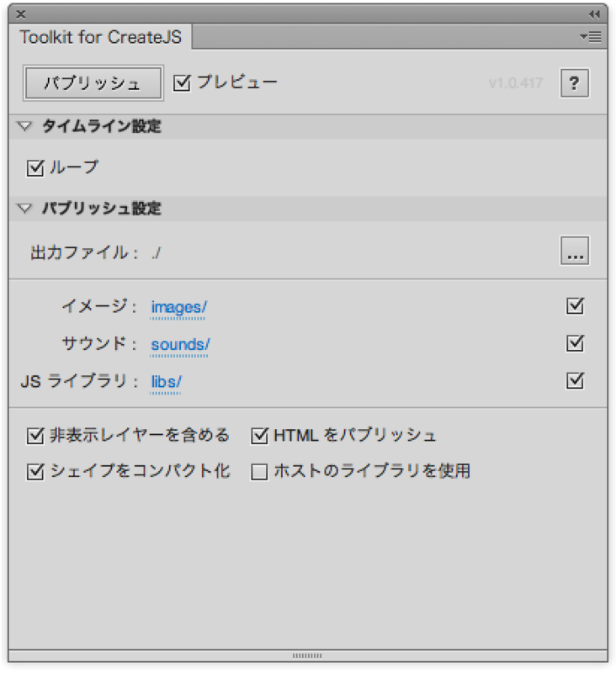The width and height of the screenshot is (616, 673).
Task: Collapse panel with double-arrow icon
Action: (594, 14)
